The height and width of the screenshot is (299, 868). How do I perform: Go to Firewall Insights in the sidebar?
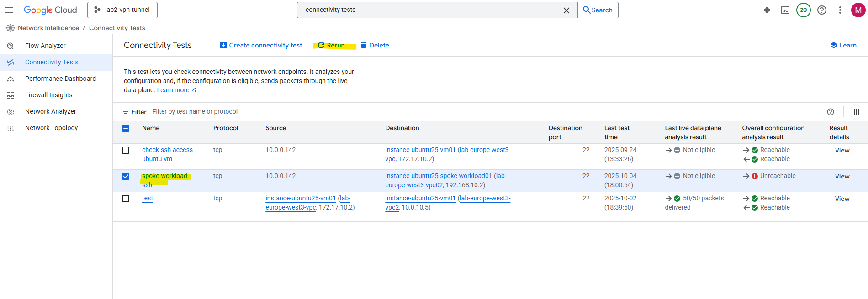48,95
